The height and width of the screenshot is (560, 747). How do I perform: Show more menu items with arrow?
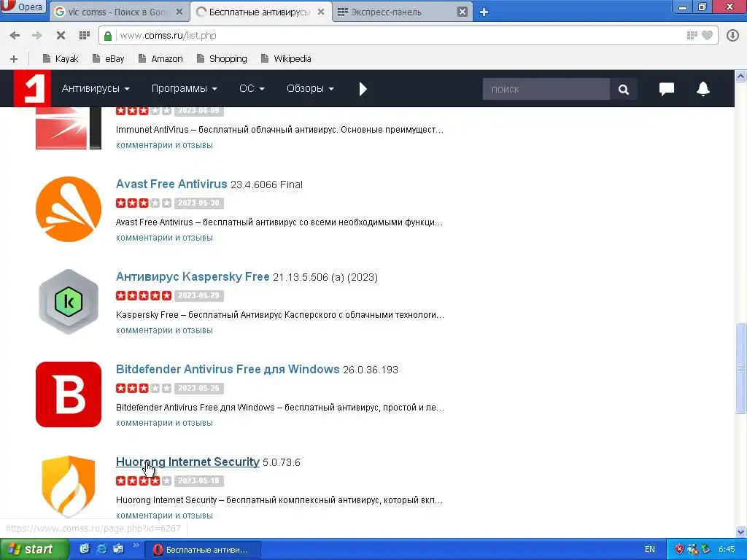point(363,89)
